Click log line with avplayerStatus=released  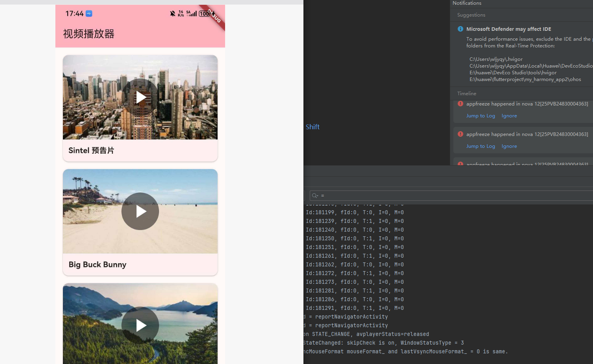(367, 334)
